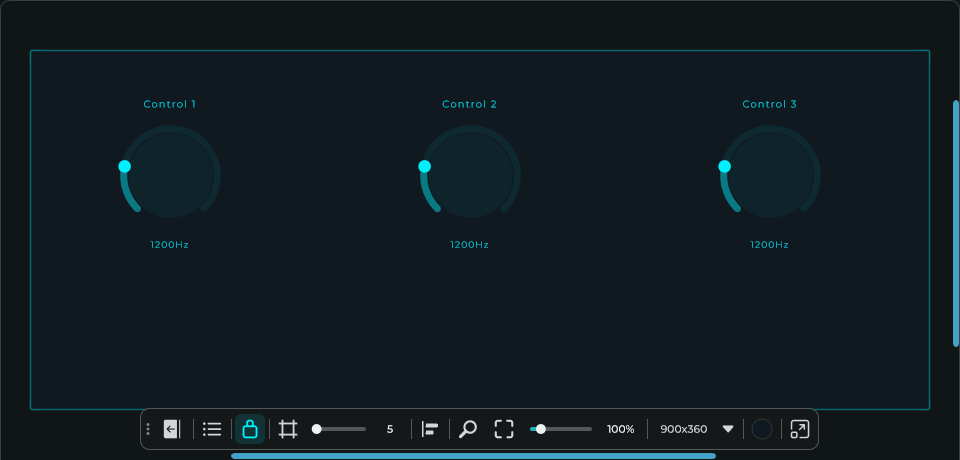Click the fit-to-screen frame icon
The width and height of the screenshot is (960, 460).
click(504, 429)
